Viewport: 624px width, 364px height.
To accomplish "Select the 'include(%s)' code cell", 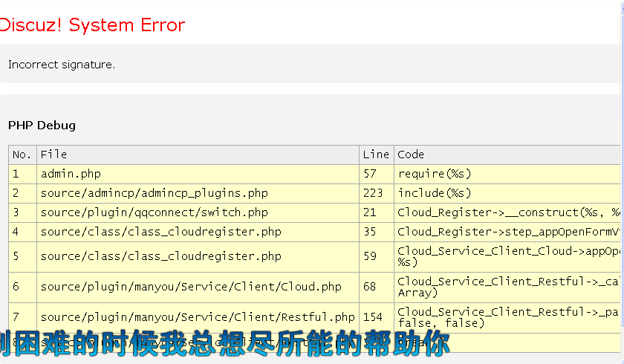I will click(x=507, y=193).
